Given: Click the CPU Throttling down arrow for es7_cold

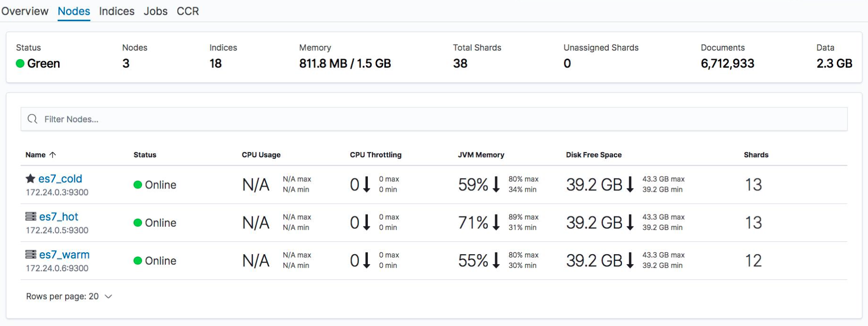Looking at the screenshot, I should tap(366, 185).
